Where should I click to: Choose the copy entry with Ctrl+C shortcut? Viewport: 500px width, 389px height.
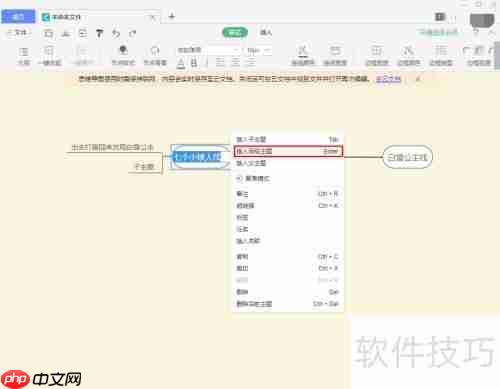point(288,257)
